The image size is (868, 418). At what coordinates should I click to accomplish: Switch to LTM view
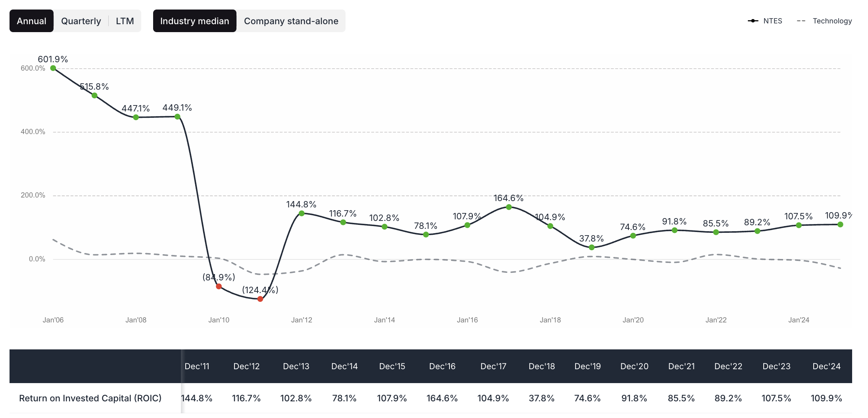click(125, 21)
